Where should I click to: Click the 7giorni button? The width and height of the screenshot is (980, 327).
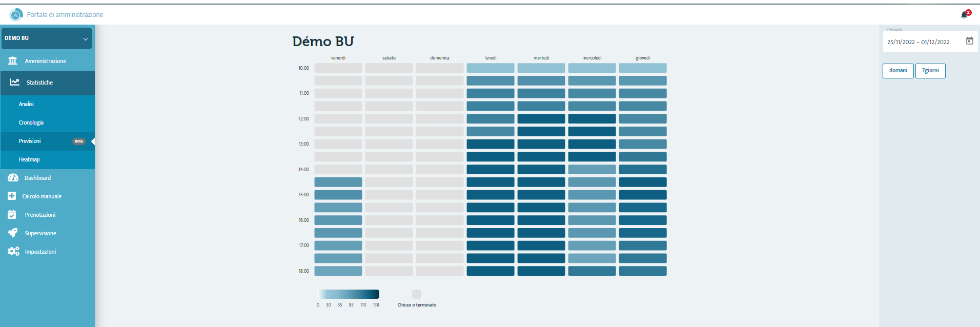click(930, 71)
